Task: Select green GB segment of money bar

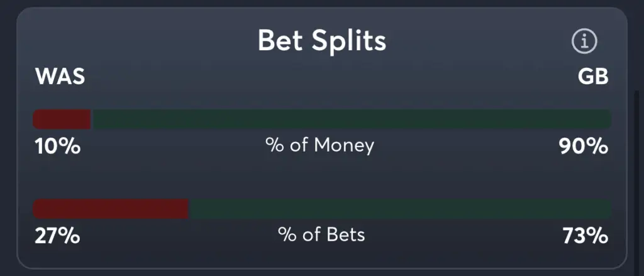Action: coord(352,119)
